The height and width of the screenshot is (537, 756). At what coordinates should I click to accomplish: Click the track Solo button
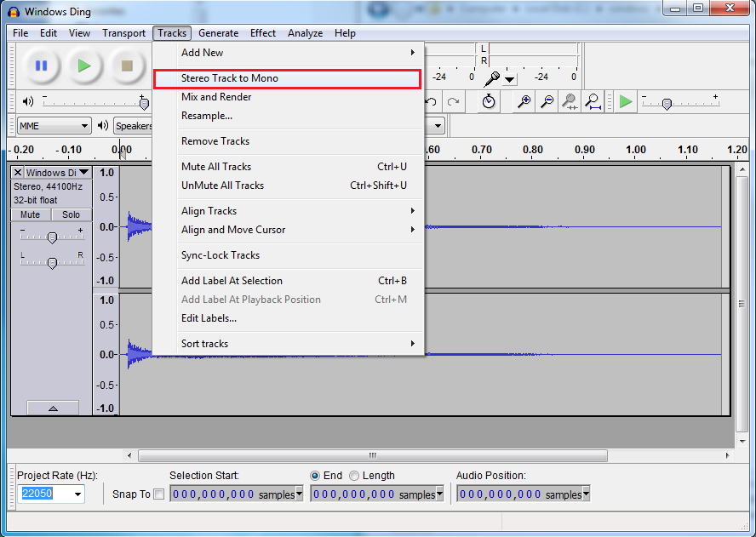coord(71,214)
